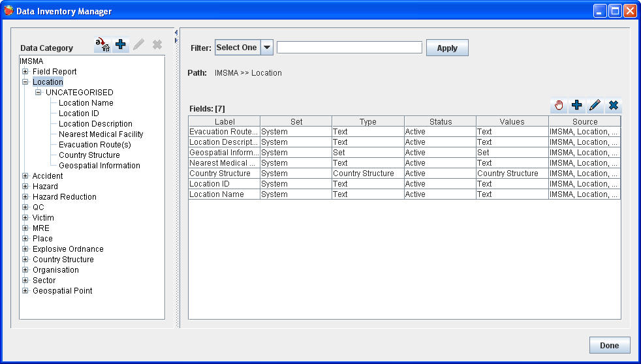Click the red hand icon above fields table
The height and width of the screenshot is (364, 641).
pyautogui.click(x=559, y=105)
